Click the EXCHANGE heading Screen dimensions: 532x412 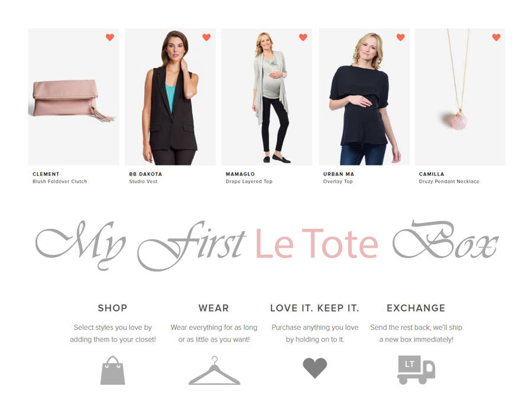(416, 308)
